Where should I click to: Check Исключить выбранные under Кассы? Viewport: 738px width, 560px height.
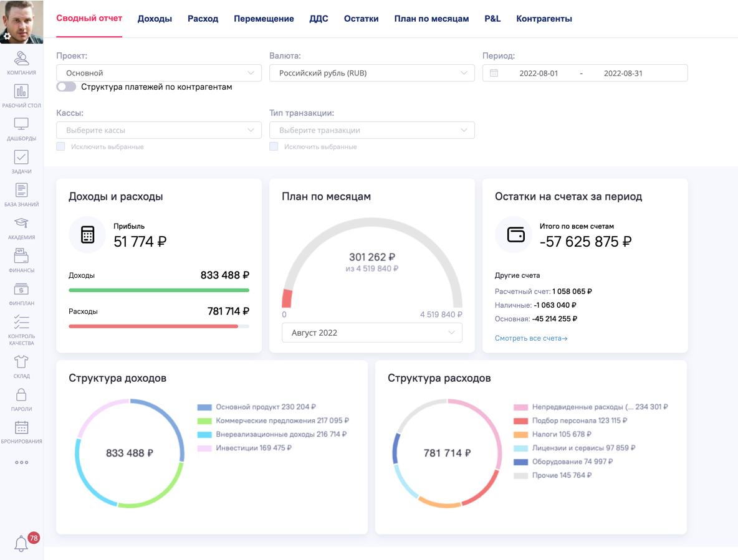(61, 147)
